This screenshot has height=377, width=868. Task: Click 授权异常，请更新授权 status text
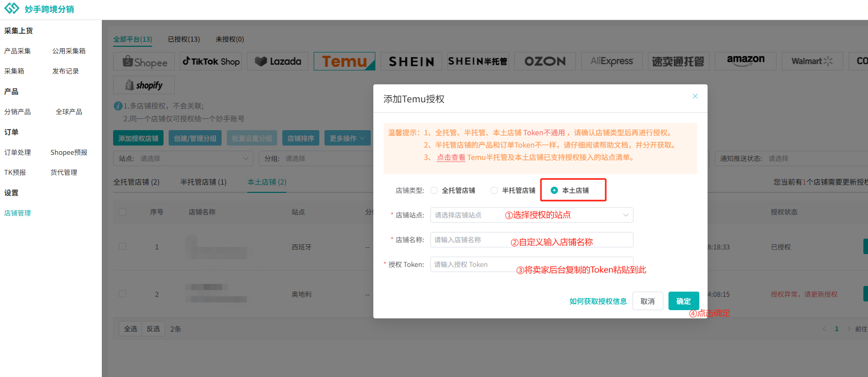804,294
